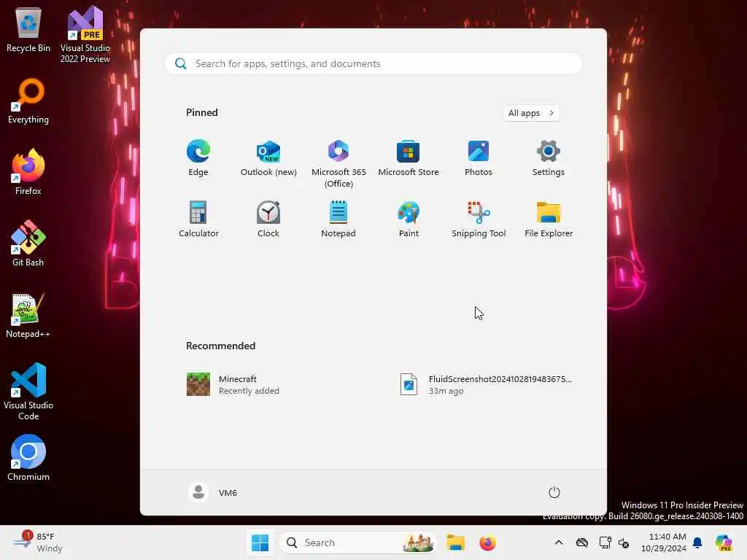Open Firefox from the taskbar
747x560 pixels.
487,542
